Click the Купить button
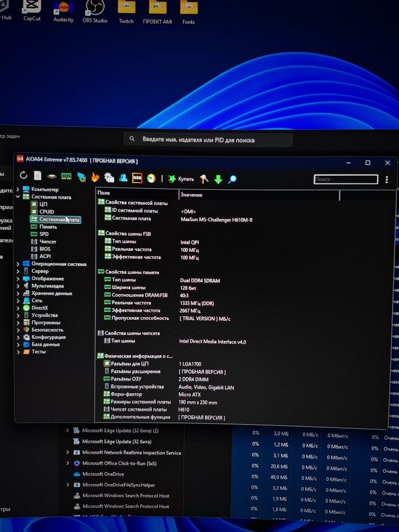Viewport: 399px width, 532px height. 181,179
